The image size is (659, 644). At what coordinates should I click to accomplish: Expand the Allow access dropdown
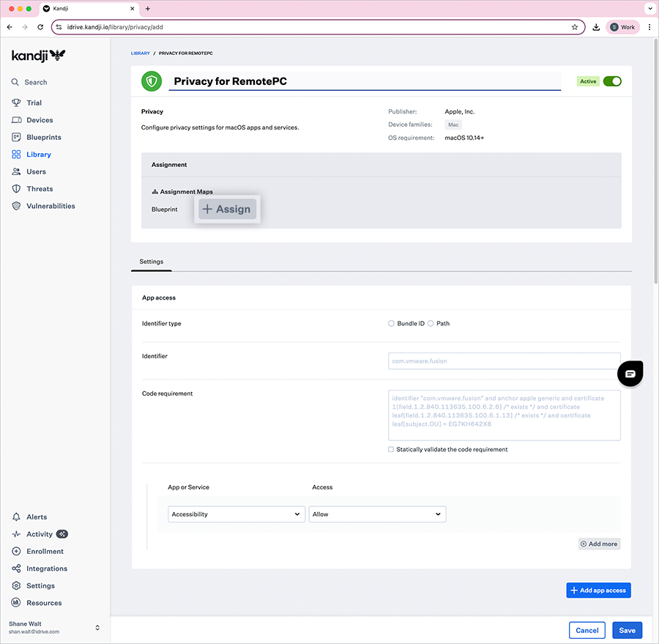pos(377,514)
